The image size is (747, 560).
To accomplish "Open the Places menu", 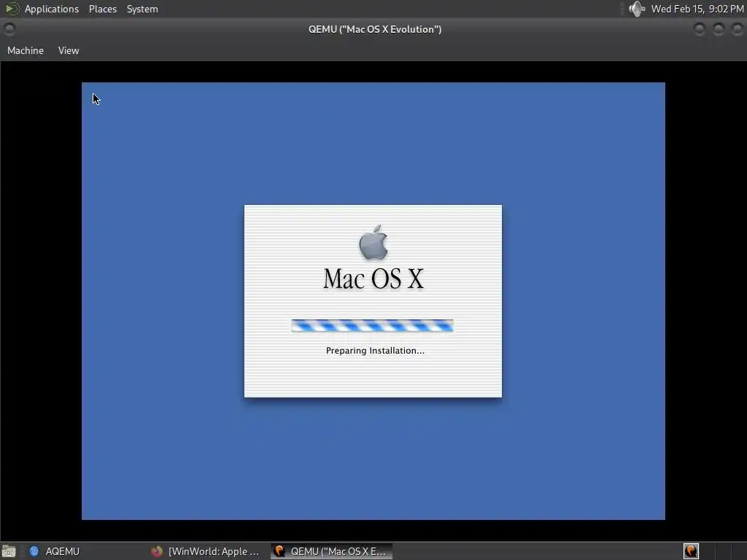I will [x=103, y=9].
